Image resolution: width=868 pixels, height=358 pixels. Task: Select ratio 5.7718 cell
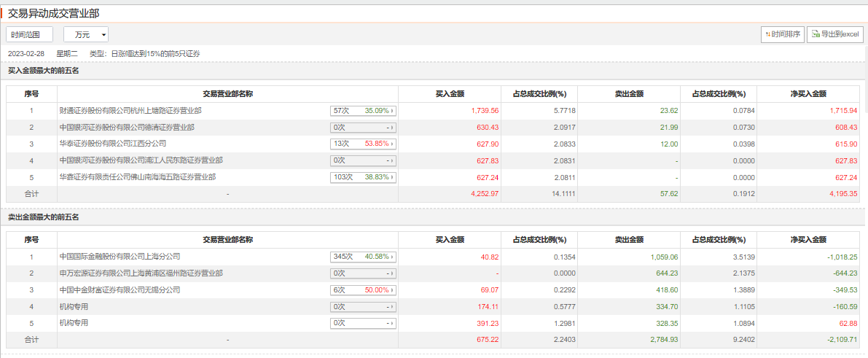click(x=539, y=111)
